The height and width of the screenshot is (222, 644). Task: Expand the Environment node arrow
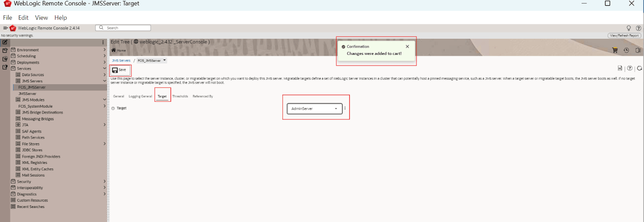pos(104,50)
